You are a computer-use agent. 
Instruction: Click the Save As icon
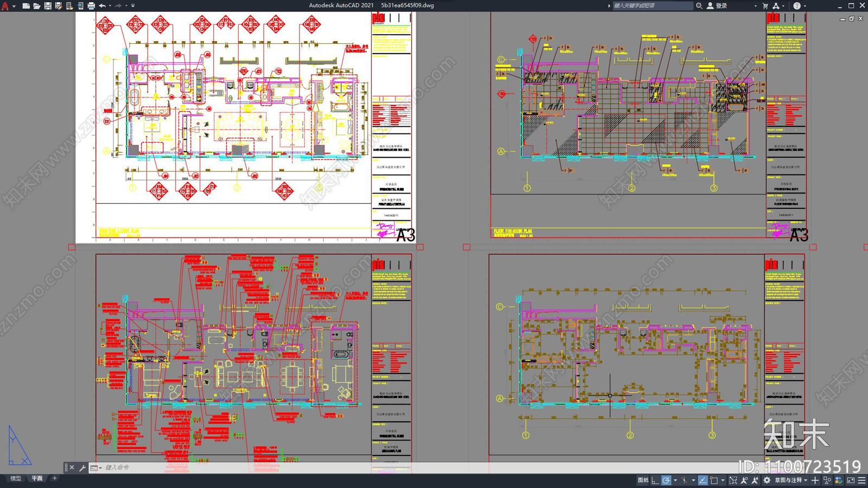[59, 5]
